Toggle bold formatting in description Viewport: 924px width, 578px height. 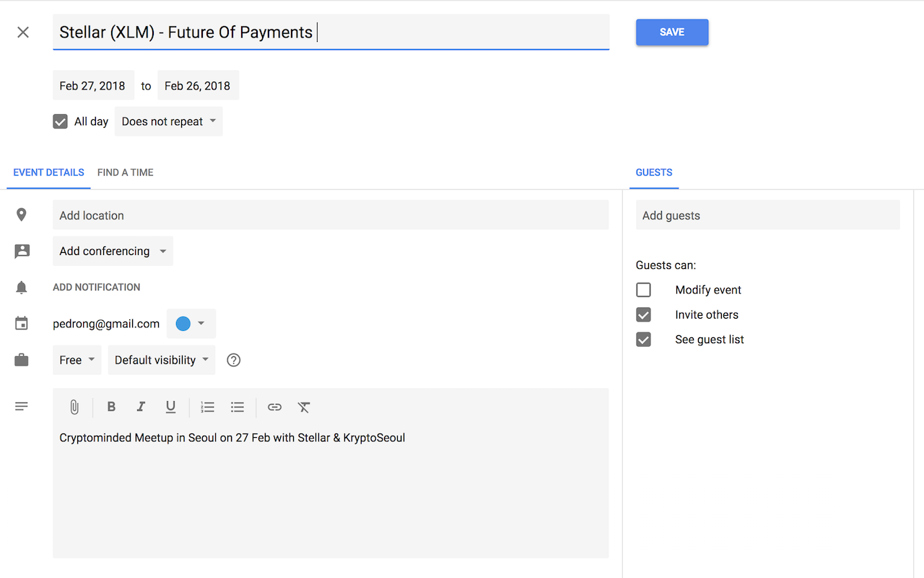point(111,407)
